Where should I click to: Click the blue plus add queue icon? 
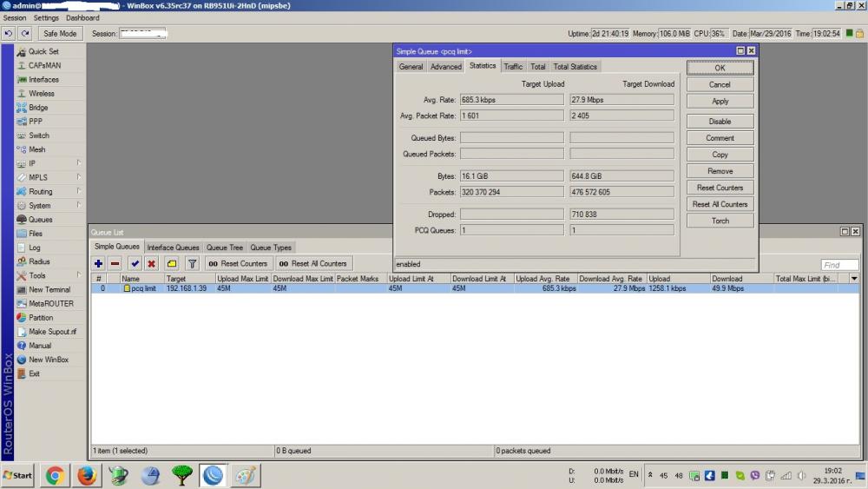98,263
